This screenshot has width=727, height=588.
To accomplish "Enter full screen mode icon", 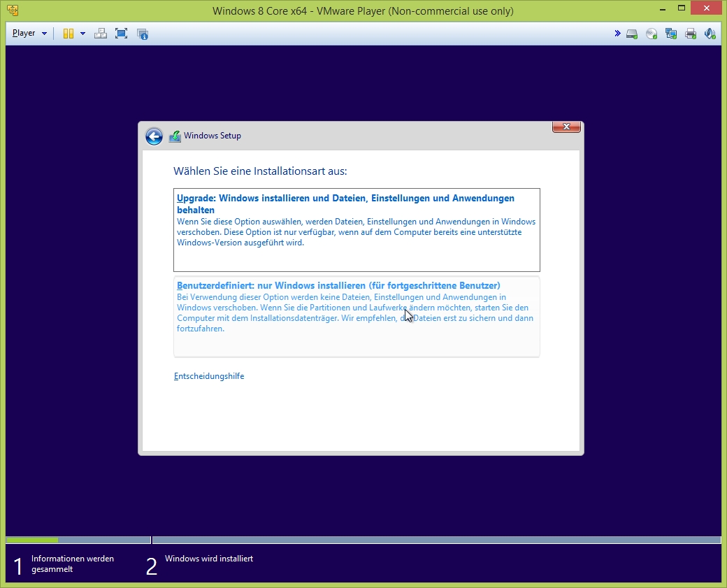I will pyautogui.click(x=121, y=34).
